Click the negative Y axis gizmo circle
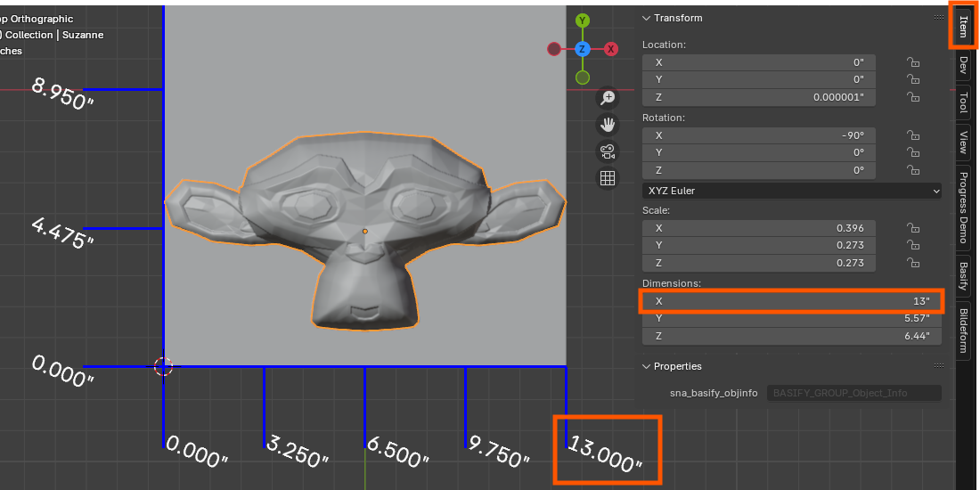Screen dimensions: 980x490 pos(583,78)
